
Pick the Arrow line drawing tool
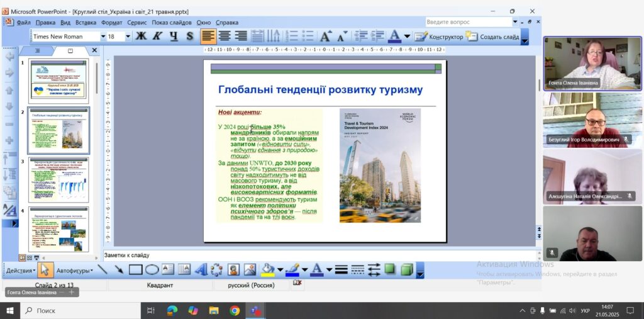(119, 270)
